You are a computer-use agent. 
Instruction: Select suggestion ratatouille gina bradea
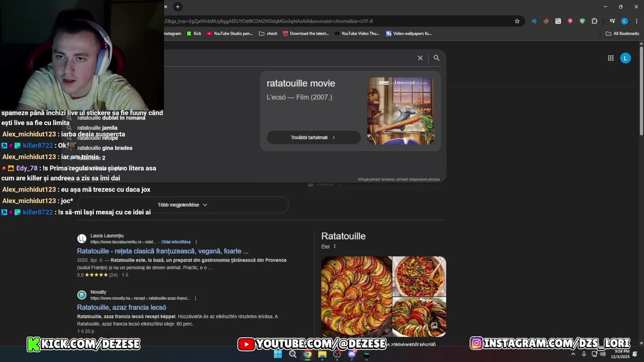105,148
